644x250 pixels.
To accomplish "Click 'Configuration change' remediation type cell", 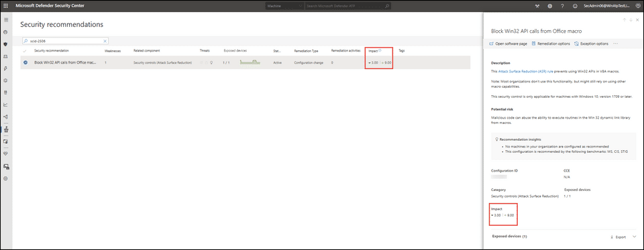I will pyautogui.click(x=309, y=63).
